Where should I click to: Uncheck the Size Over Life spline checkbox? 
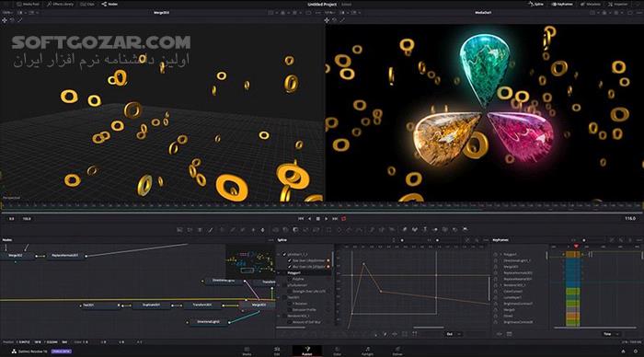pyautogui.click(x=290, y=260)
